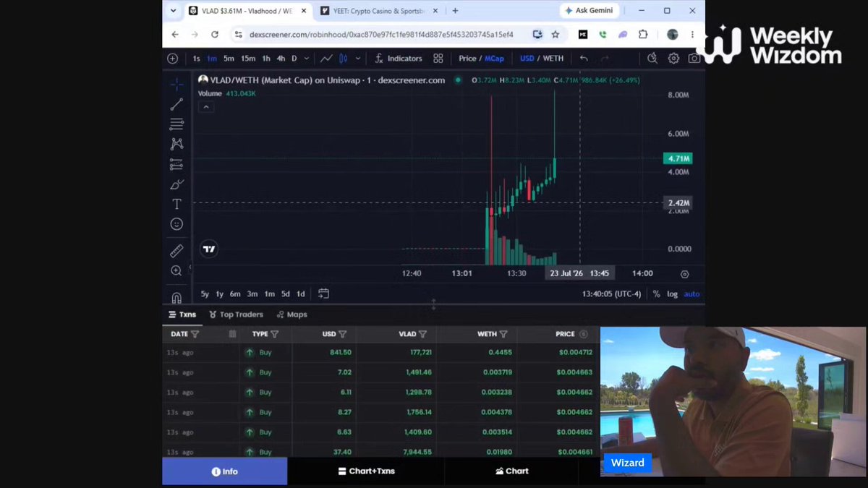This screenshot has height=488, width=868.
Task: Activate the zoom in tool
Action: [x=176, y=270]
